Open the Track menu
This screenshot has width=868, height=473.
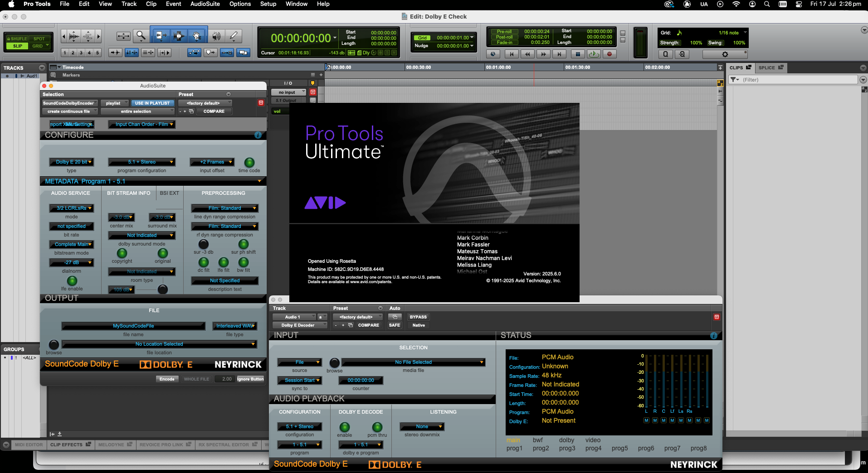click(129, 4)
